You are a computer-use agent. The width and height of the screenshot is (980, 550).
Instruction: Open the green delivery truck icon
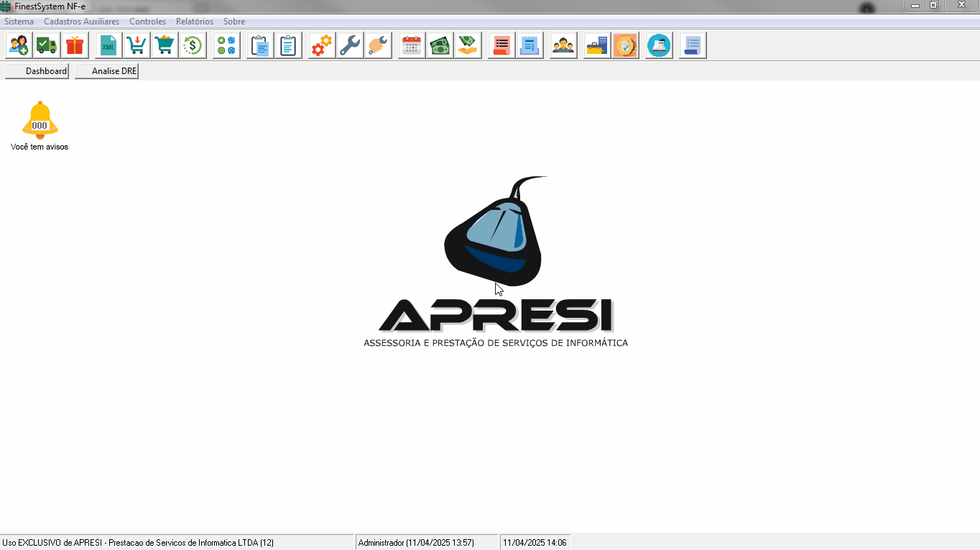(47, 46)
